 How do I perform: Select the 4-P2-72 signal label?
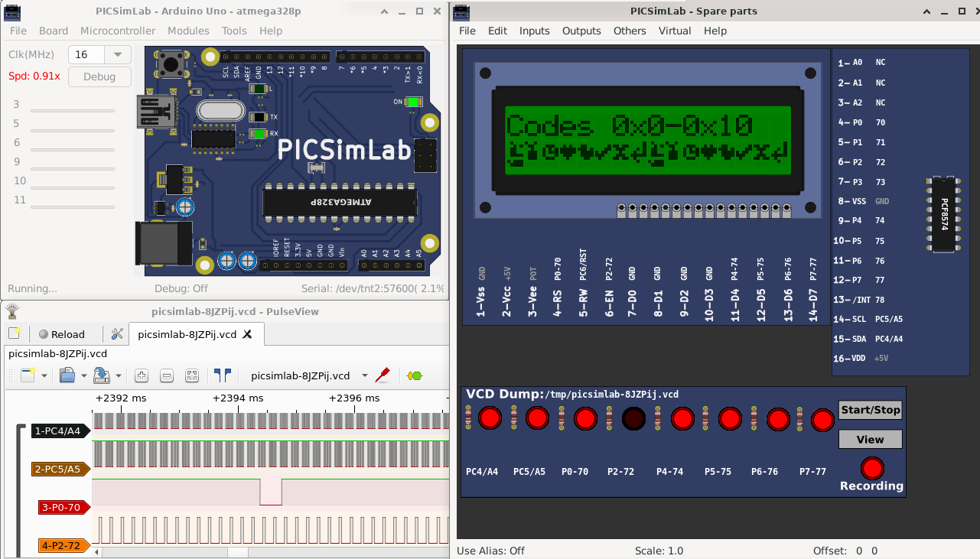[65, 545]
